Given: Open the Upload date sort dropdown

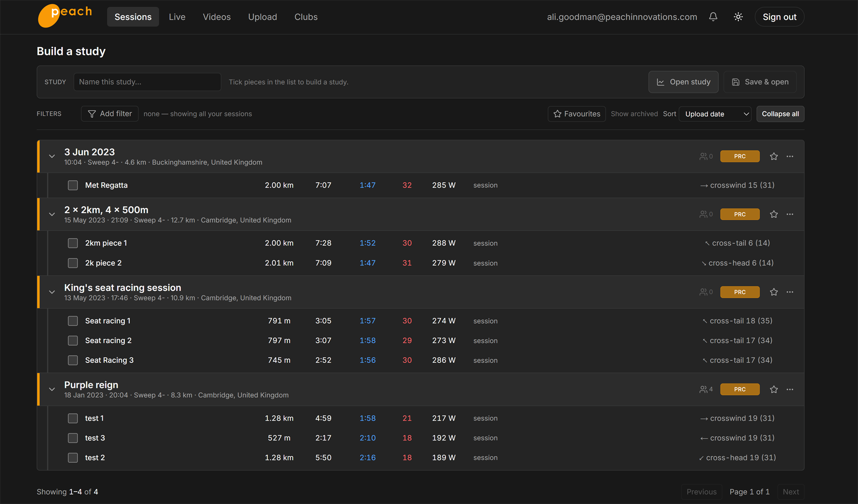Looking at the screenshot, I should click(x=715, y=114).
